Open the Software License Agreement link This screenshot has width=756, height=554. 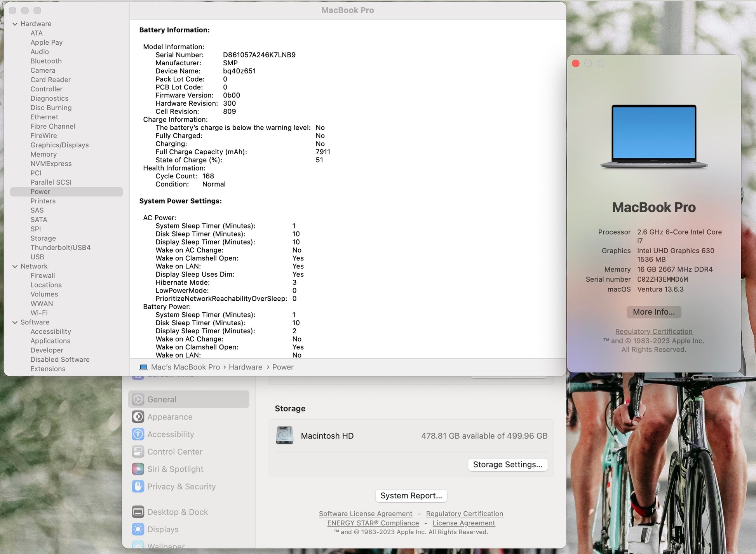point(366,514)
